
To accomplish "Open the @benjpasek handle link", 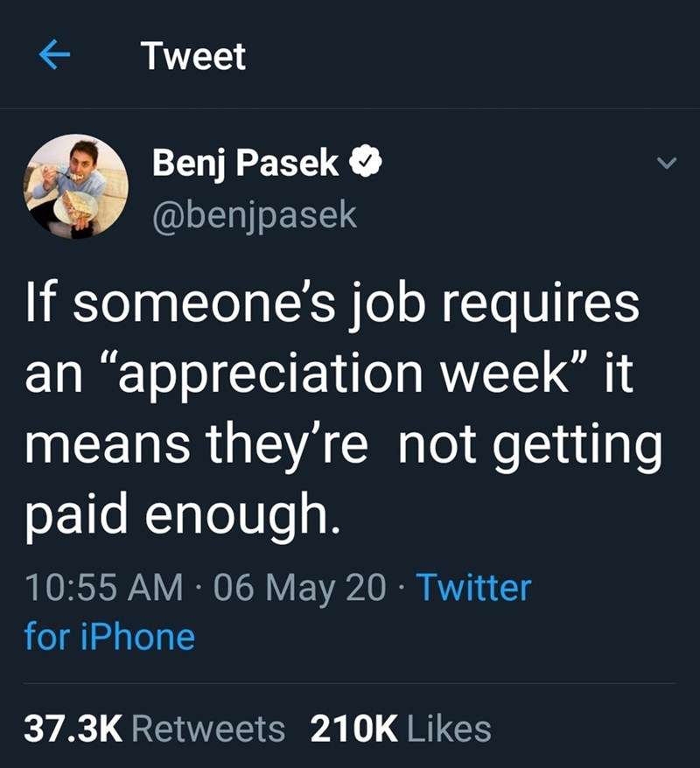I will [x=255, y=213].
